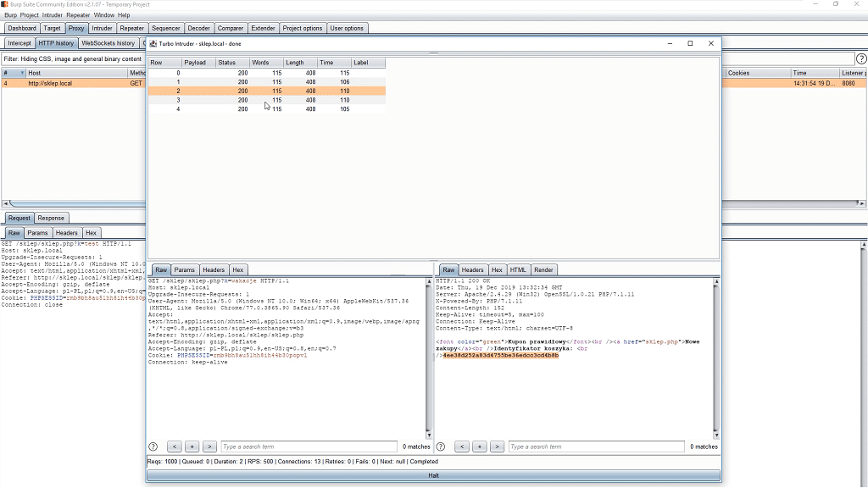The width and height of the screenshot is (868, 488).
Task: Sort history by Host column
Action: tap(76, 73)
